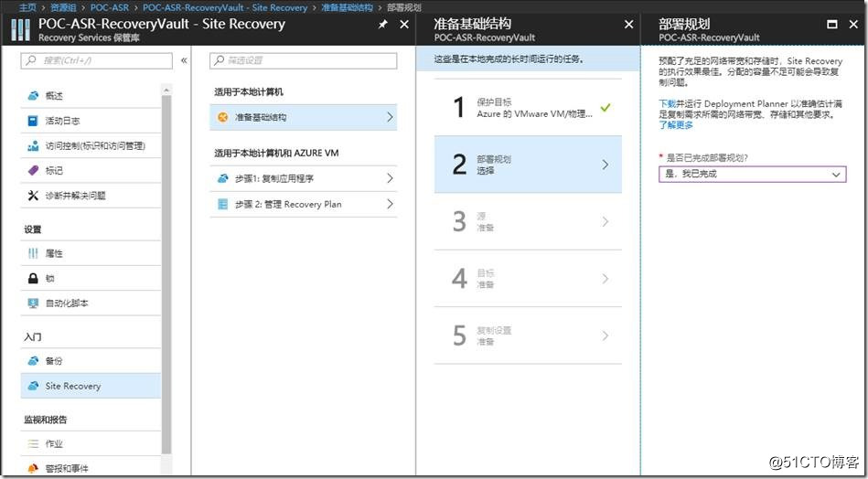Click the 锁 padlock icon

[x=33, y=278]
